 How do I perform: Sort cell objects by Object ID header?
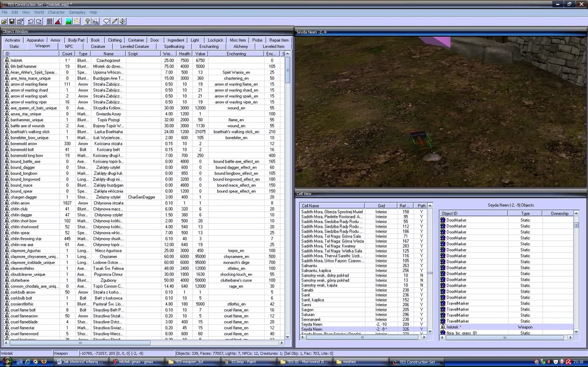pyautogui.click(x=473, y=214)
